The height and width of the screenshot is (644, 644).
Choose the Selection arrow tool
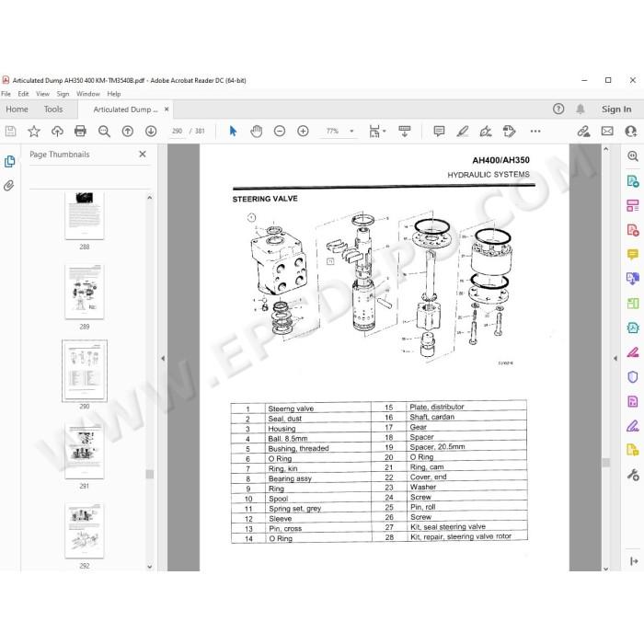pyautogui.click(x=233, y=132)
